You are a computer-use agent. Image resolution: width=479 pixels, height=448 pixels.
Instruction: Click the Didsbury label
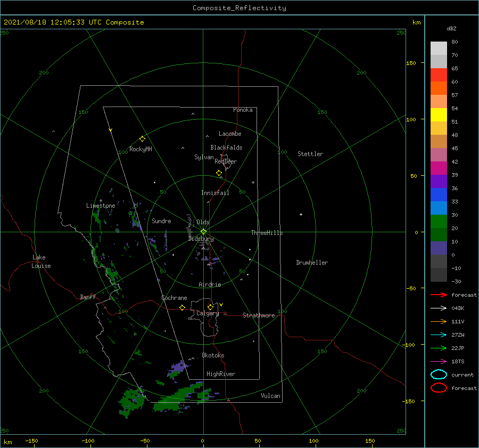pos(201,239)
